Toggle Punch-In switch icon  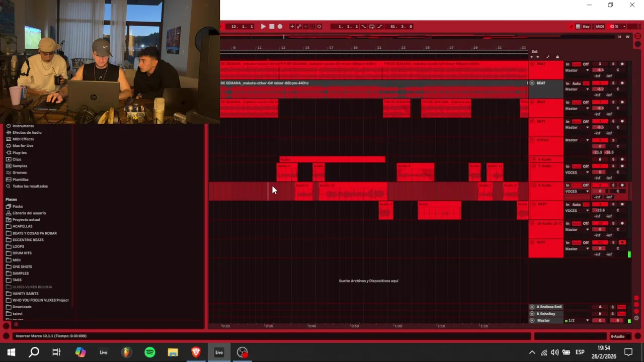pos(363,27)
